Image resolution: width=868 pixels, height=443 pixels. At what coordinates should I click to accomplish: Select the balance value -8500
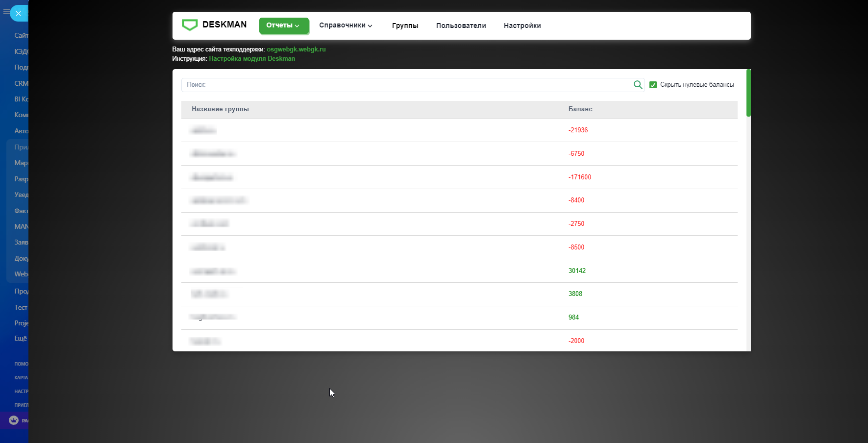(576, 247)
